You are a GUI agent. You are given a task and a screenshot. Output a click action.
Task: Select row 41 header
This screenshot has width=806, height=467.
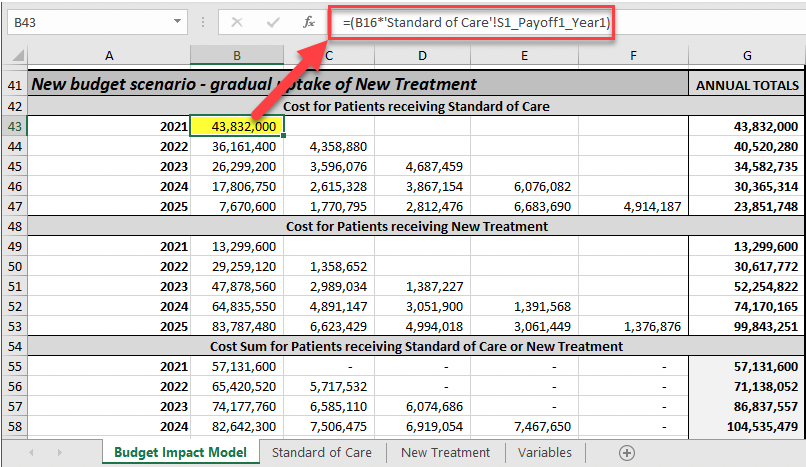[14, 85]
